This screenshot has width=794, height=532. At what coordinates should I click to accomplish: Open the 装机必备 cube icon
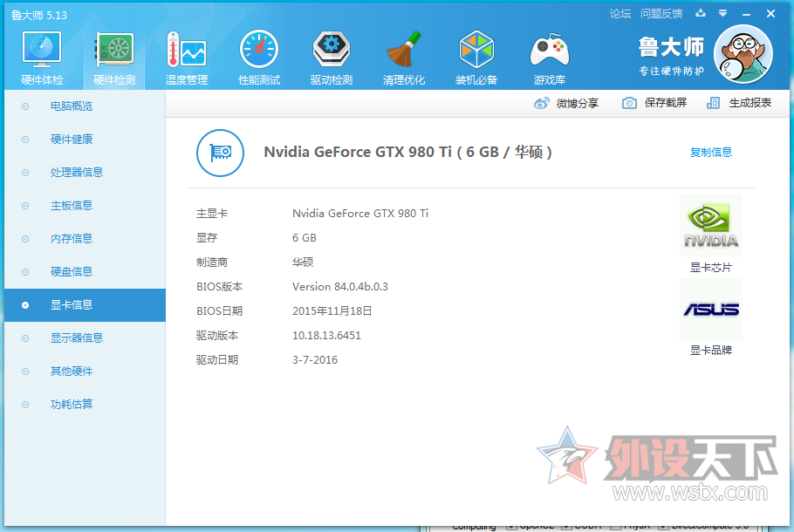476,52
